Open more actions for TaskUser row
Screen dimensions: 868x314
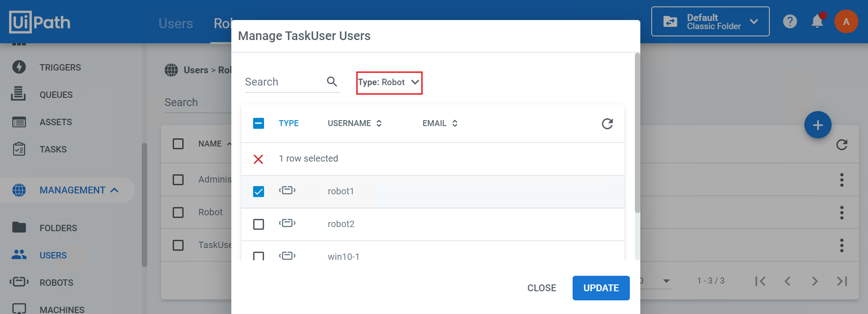842,245
